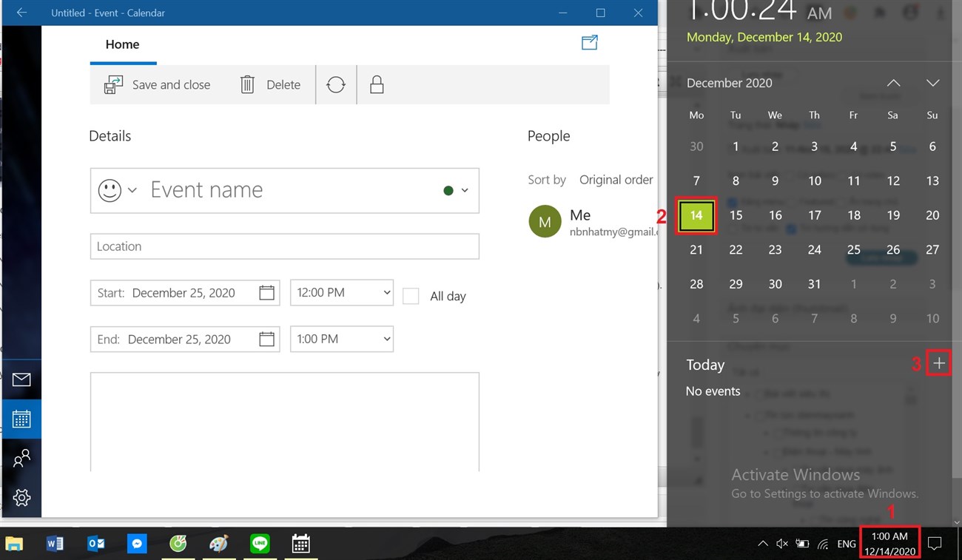The image size is (962, 560).
Task: Add an event with the plus button
Action: pyautogui.click(x=939, y=363)
